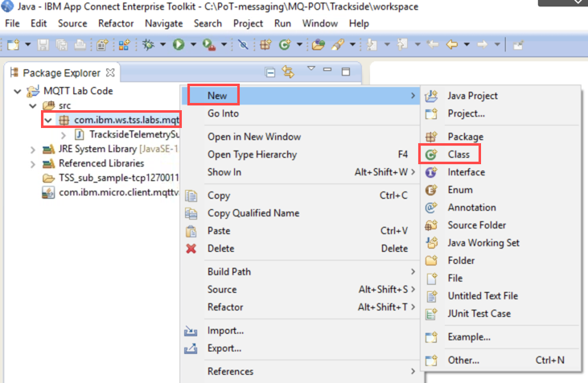Click Last Edit Location arrow icon
Viewport: 588px width, 383px height.
pyautogui.click(x=433, y=45)
